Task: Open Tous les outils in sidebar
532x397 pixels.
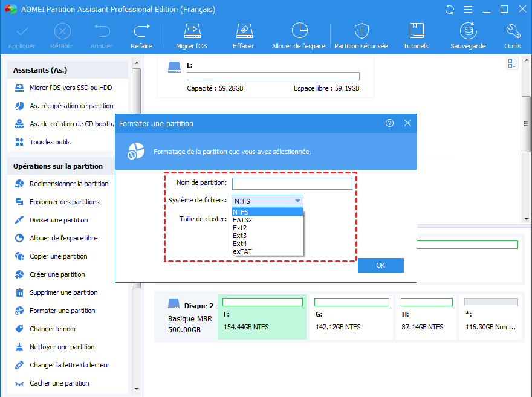Action: point(50,142)
